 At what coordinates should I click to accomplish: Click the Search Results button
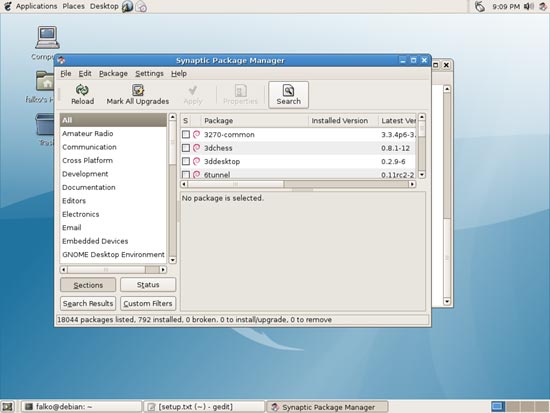88,304
